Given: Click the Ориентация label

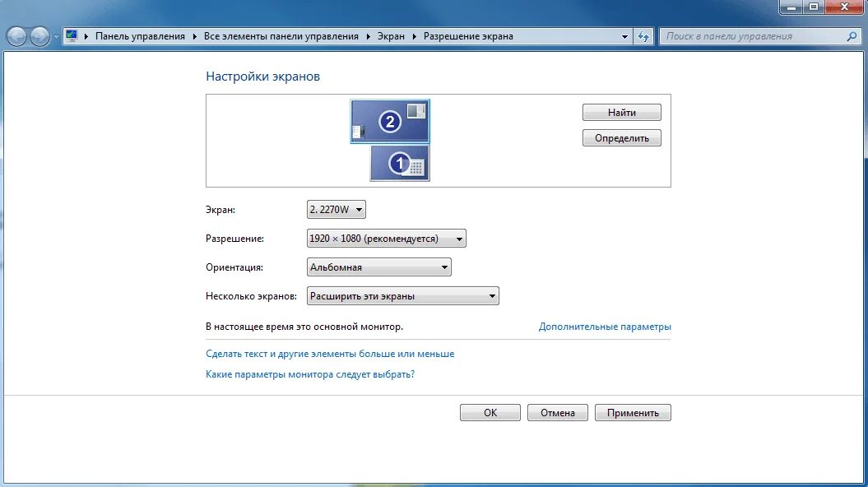Looking at the screenshot, I should (234, 267).
